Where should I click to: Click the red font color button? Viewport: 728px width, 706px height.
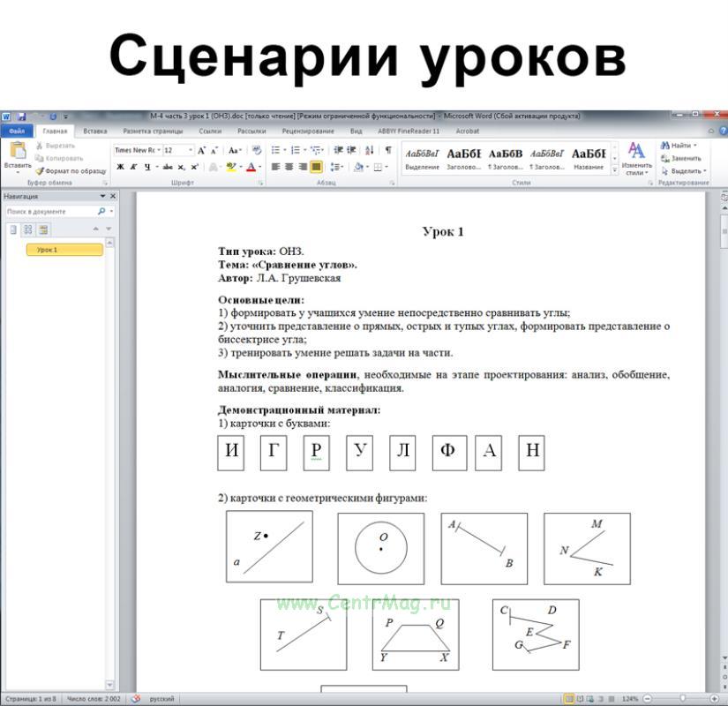251,167
